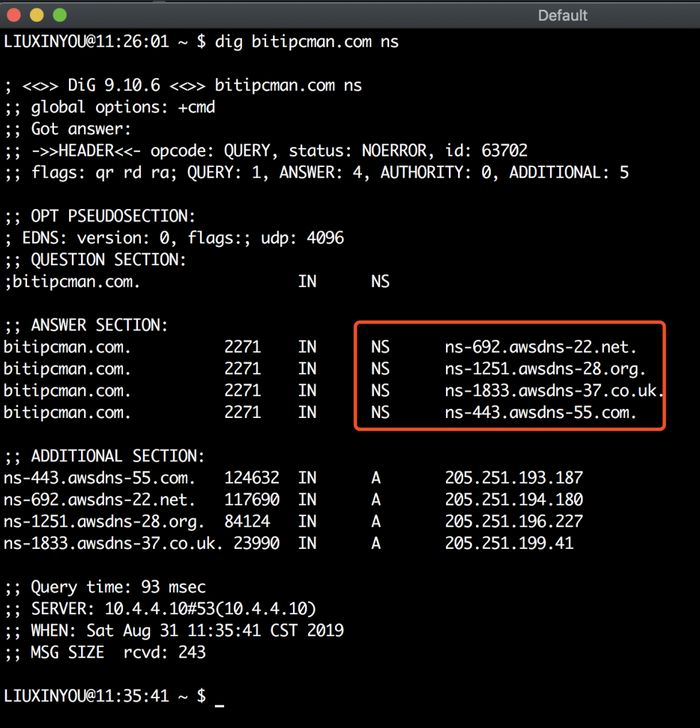Click the "MSG SIZE rcvd: 243" line
This screenshot has width=700, height=728.
tap(105, 653)
